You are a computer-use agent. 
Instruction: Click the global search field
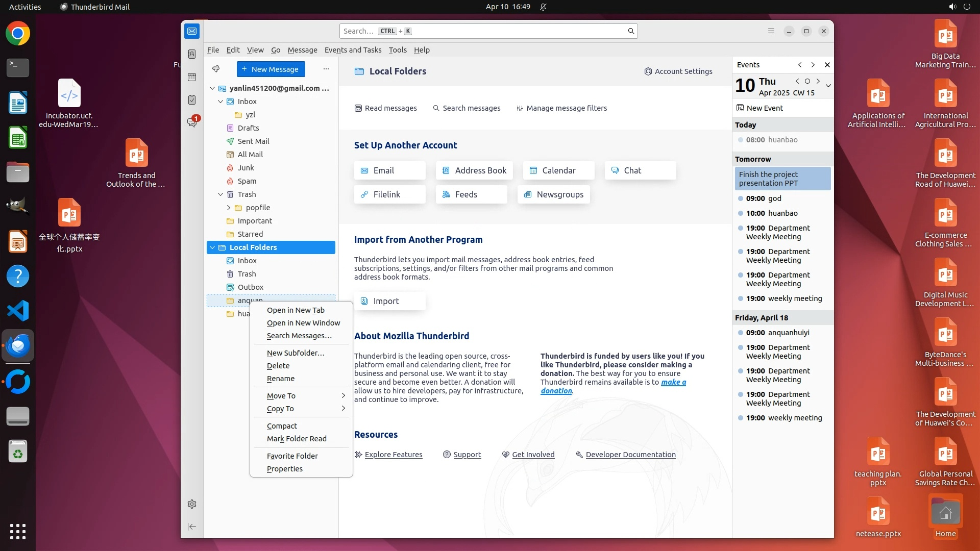[485, 31]
